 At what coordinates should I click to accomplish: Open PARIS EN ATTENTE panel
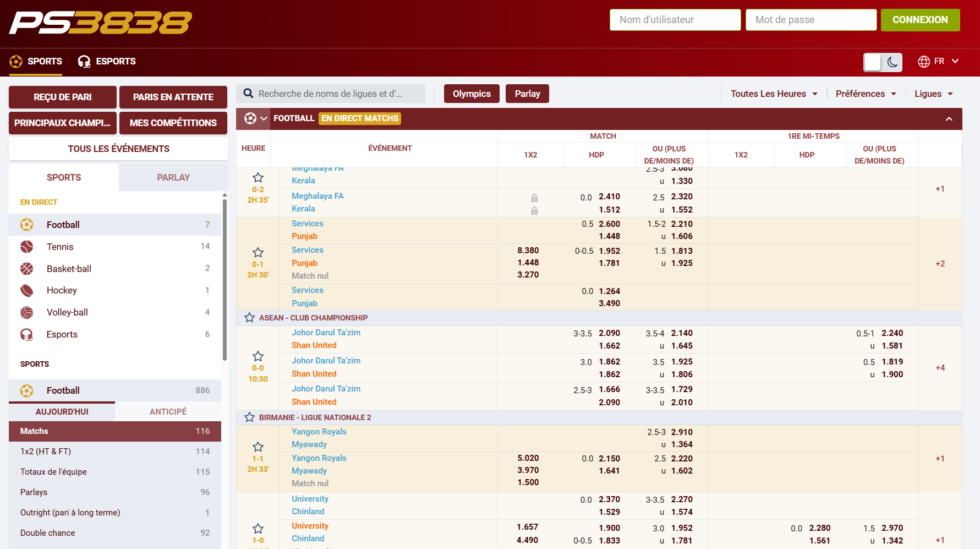point(173,97)
